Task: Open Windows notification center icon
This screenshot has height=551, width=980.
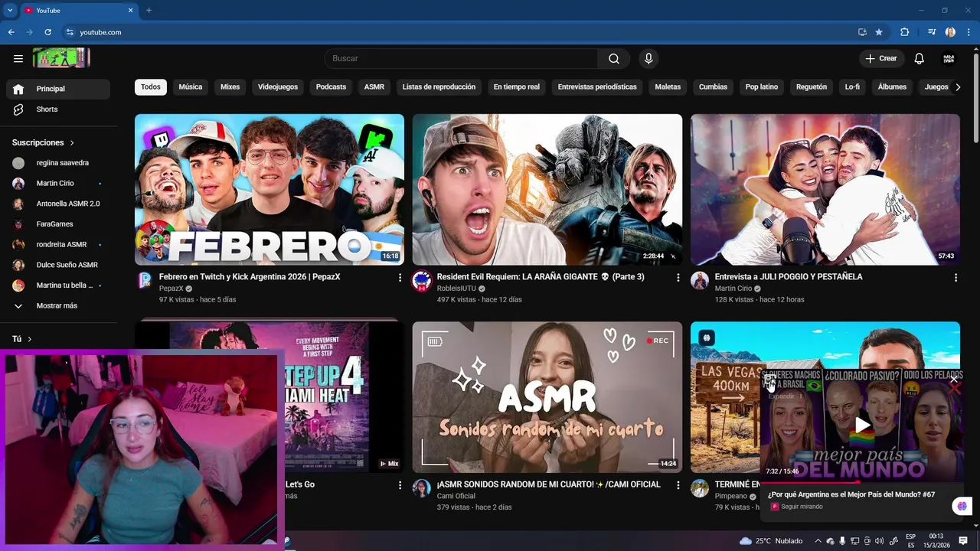Action: coord(963,541)
